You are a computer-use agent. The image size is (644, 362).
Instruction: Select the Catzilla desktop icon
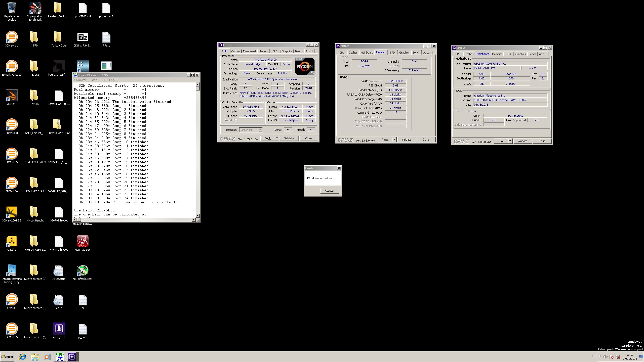coord(11,243)
